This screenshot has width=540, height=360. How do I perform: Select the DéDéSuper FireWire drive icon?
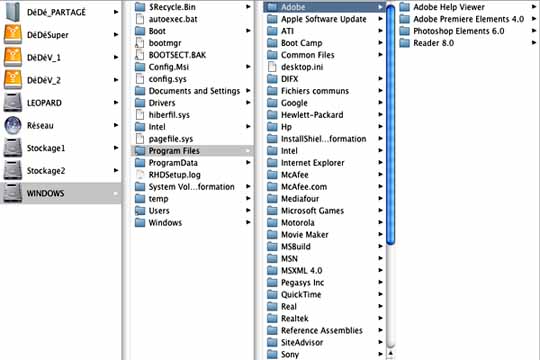coord(13,35)
